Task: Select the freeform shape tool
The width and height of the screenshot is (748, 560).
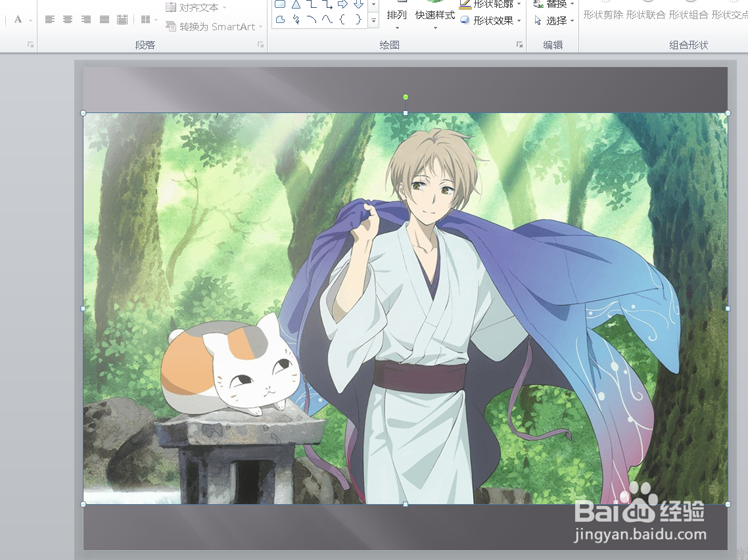Action: (x=281, y=20)
